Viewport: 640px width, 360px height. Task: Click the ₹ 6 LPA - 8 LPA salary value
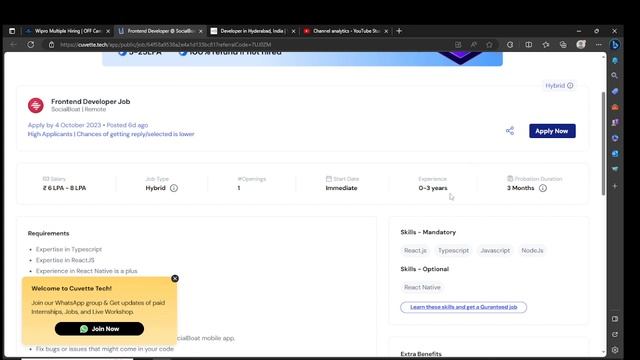(x=64, y=188)
